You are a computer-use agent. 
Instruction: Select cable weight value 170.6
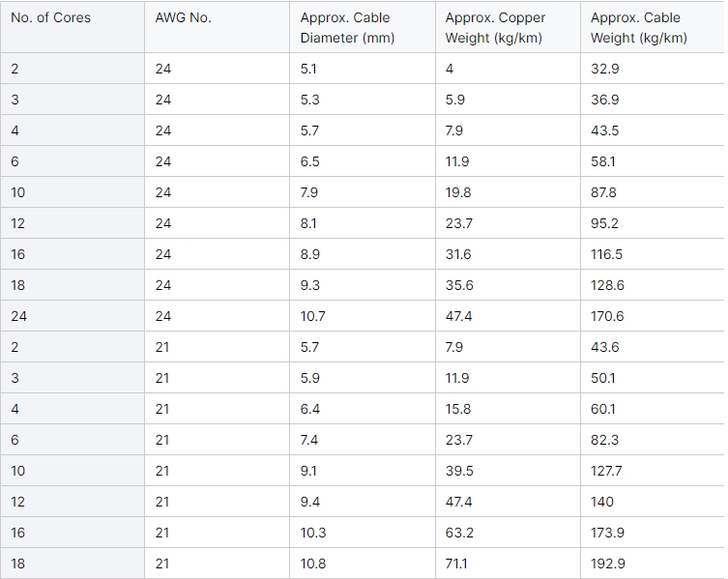point(607,316)
